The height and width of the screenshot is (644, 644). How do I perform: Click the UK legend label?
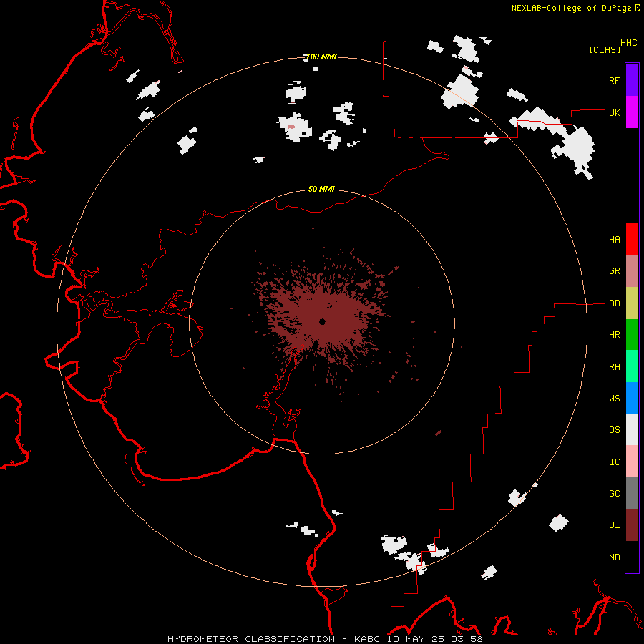(614, 112)
